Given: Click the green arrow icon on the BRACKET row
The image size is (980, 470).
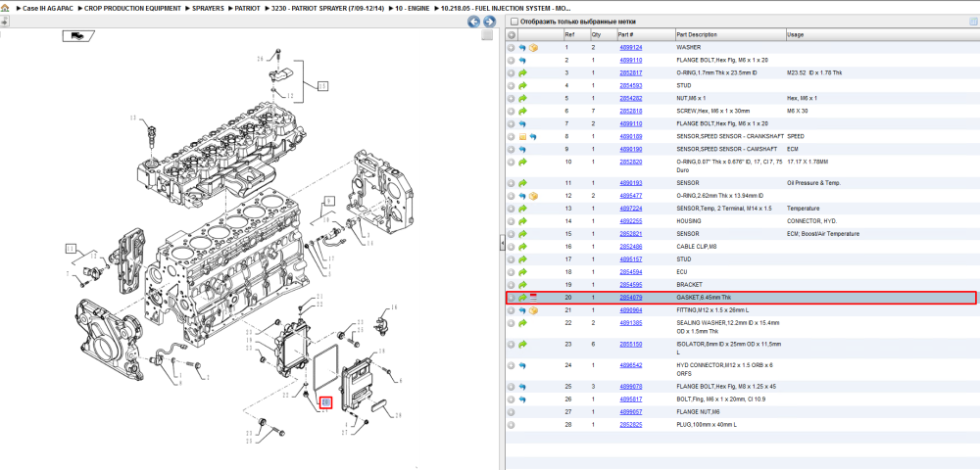Looking at the screenshot, I should pos(522,285).
